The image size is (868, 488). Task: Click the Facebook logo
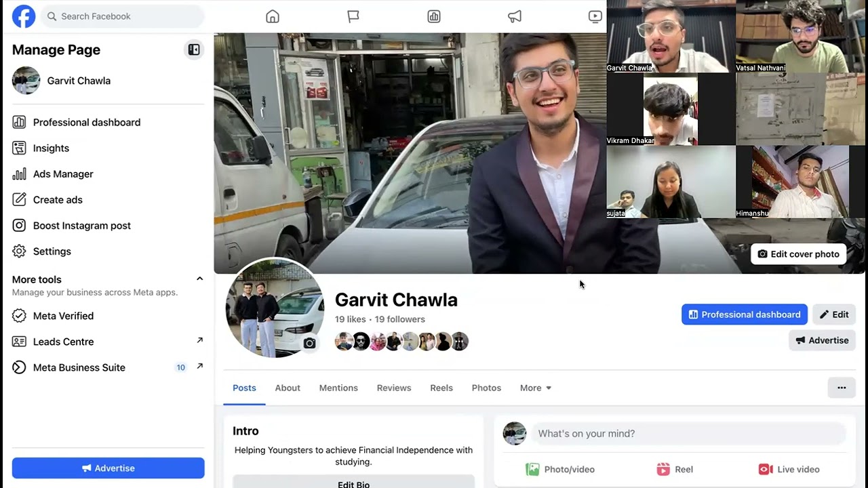click(24, 16)
